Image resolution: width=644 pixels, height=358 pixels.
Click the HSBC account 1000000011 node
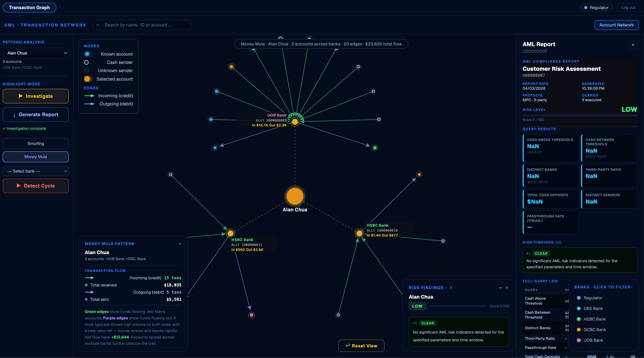point(230,233)
